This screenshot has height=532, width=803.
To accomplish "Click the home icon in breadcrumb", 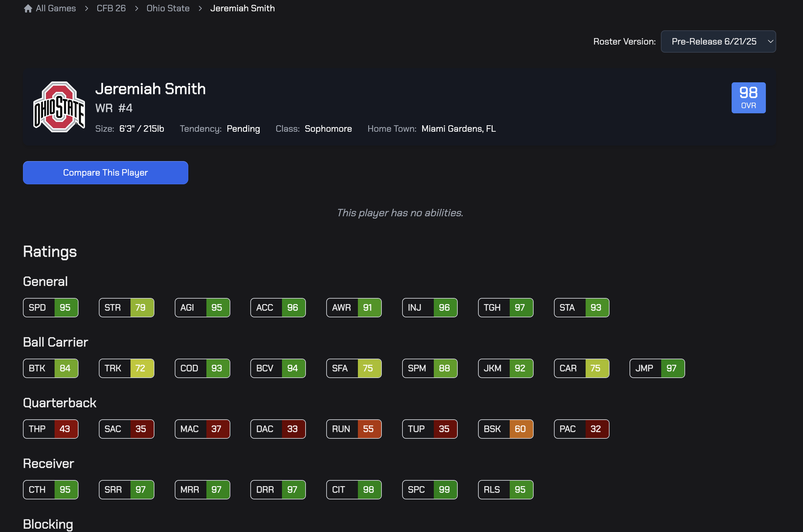I will (x=28, y=8).
